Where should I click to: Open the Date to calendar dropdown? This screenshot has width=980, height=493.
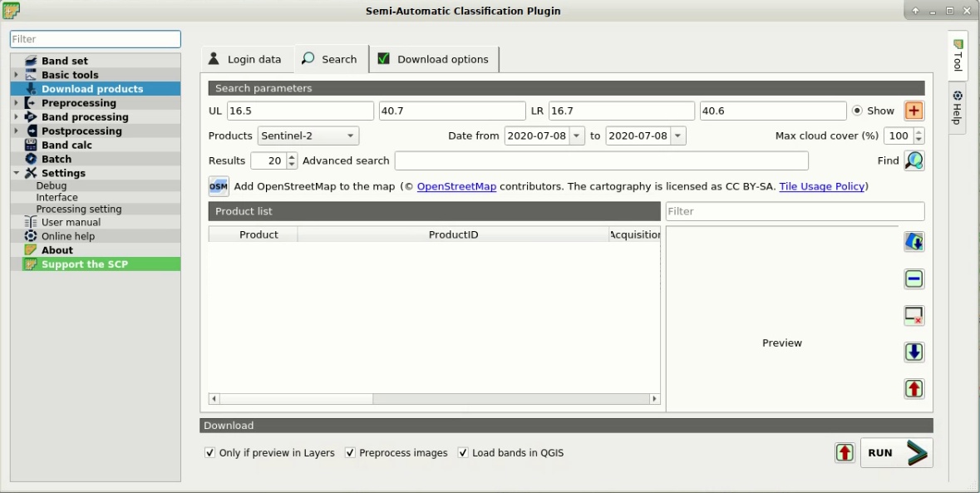[678, 136]
